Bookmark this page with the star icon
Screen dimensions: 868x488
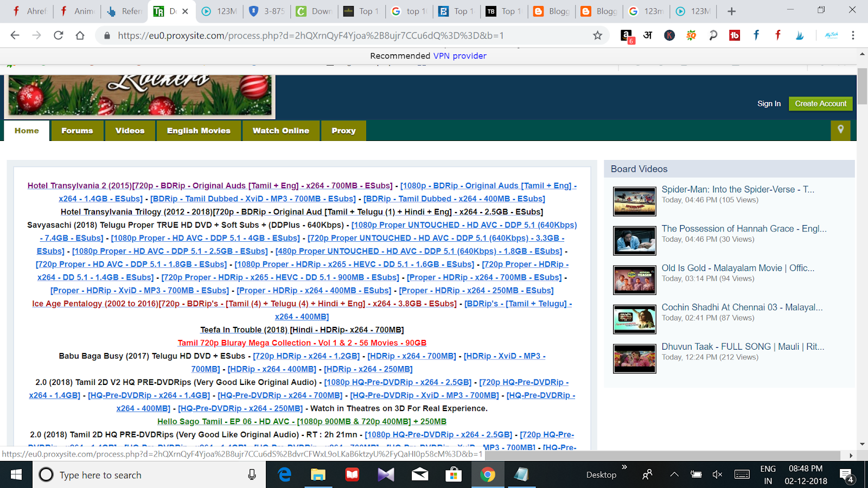click(x=597, y=35)
